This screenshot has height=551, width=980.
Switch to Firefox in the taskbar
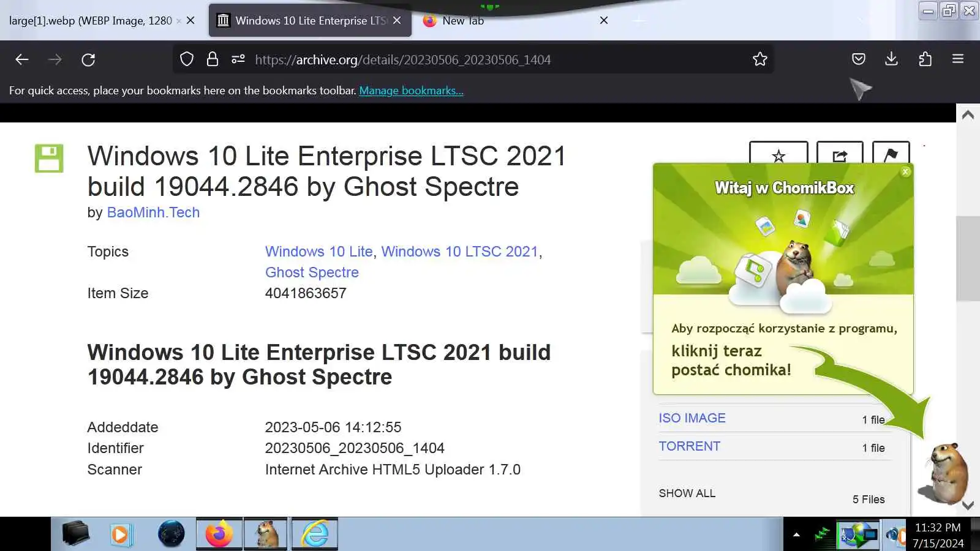(219, 534)
